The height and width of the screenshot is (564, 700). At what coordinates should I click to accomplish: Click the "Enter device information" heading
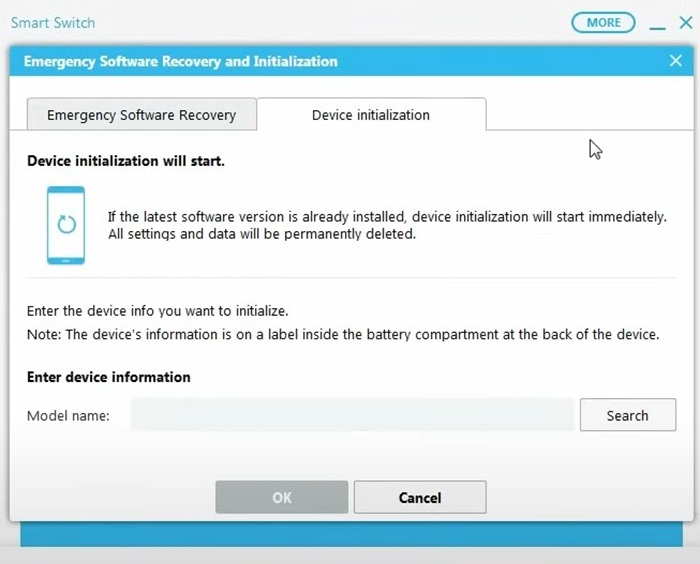click(x=109, y=377)
